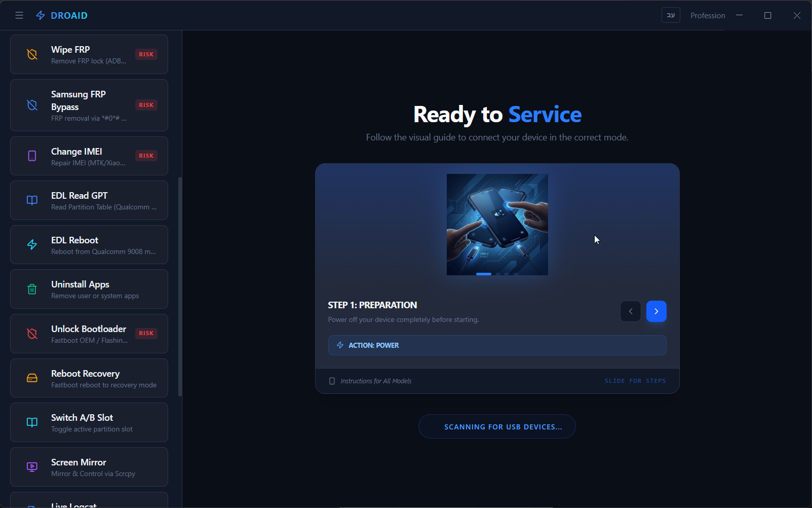
Task: Click the Action: Power button
Action: click(496, 345)
